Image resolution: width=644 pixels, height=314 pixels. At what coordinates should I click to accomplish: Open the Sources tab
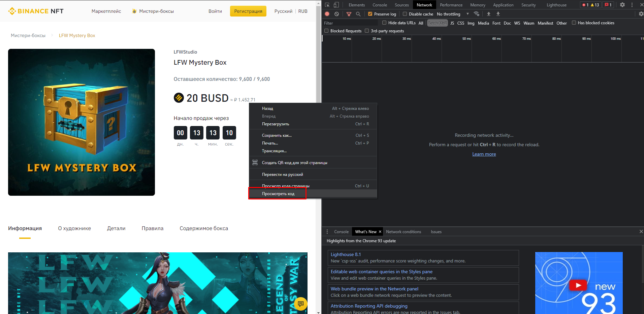pos(402,5)
